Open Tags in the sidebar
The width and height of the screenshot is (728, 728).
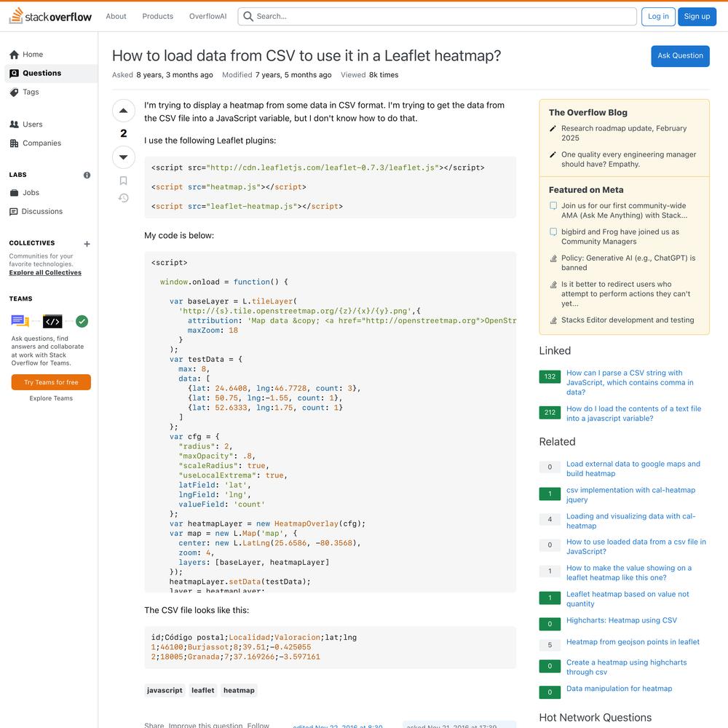[51, 92]
